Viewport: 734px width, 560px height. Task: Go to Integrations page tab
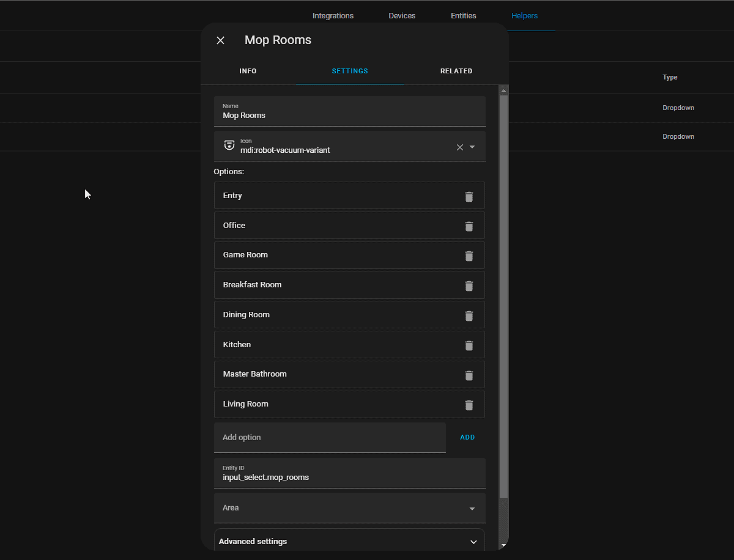tap(333, 16)
